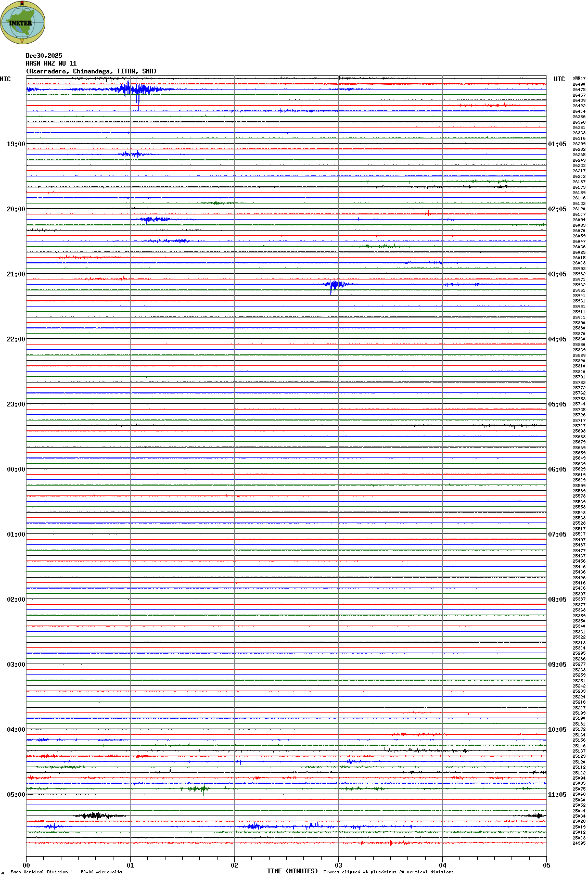Viewport: 588px width, 879px height.
Task: Click the 01:05 UTC time label
Action: 557,144
